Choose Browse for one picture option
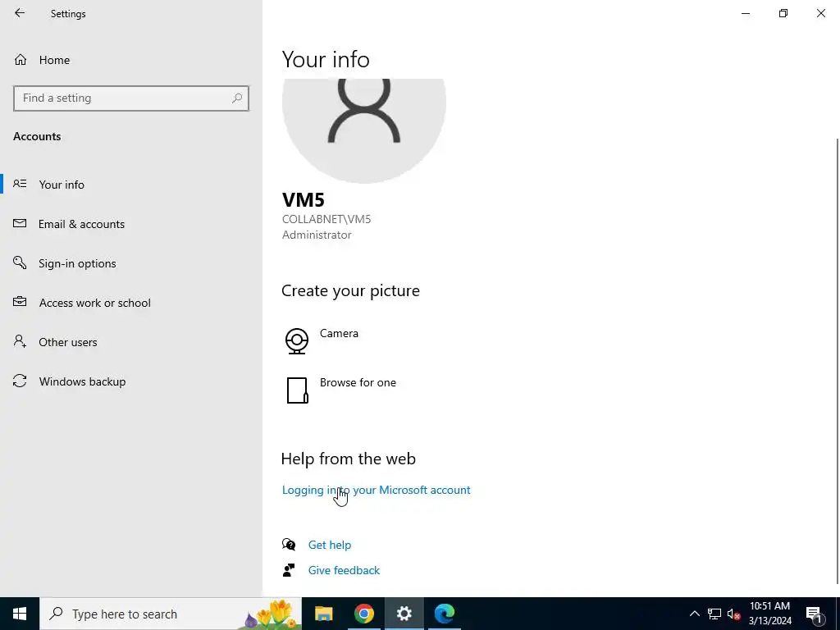 [358, 382]
